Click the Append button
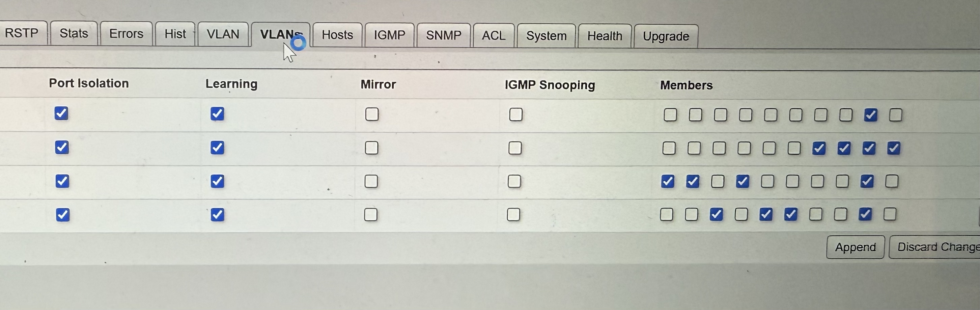This screenshot has height=310, width=980. tap(855, 247)
